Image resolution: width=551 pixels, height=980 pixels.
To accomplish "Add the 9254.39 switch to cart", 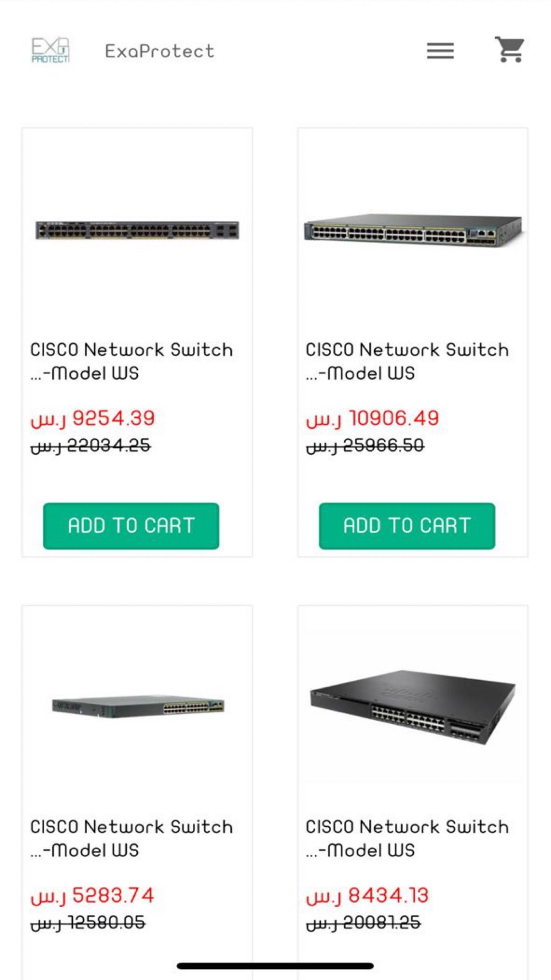I will point(131,526).
